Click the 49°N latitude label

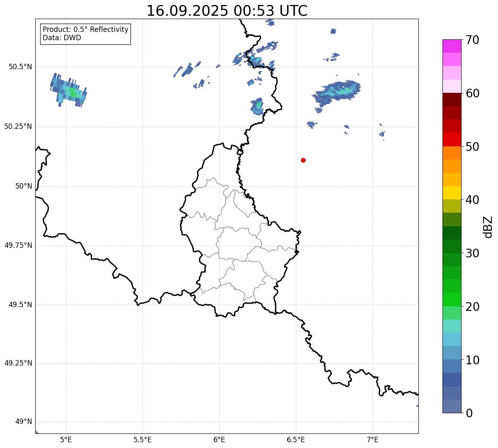24,421
